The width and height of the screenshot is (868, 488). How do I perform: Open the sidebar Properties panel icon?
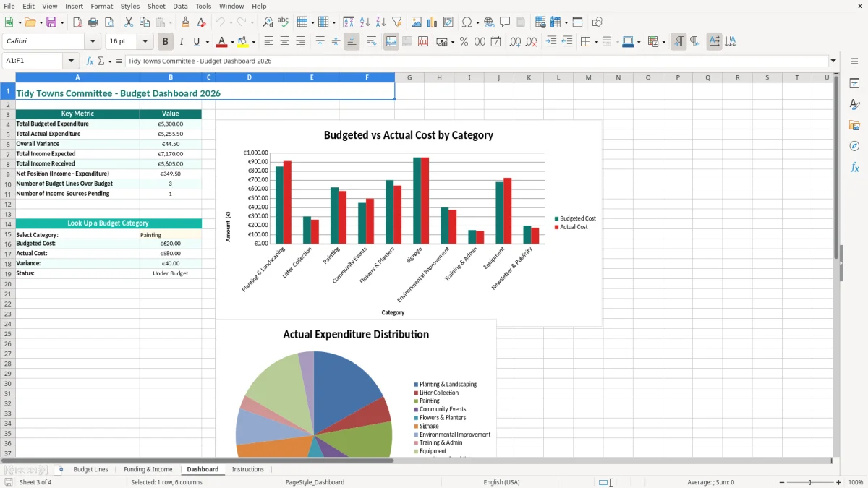[x=854, y=84]
